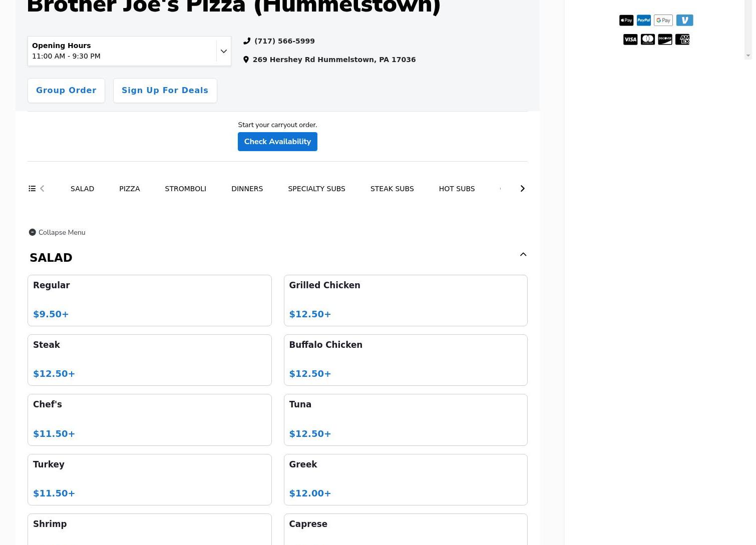Click the phone icon next to the number
The height and width of the screenshot is (545, 756).
tap(247, 41)
